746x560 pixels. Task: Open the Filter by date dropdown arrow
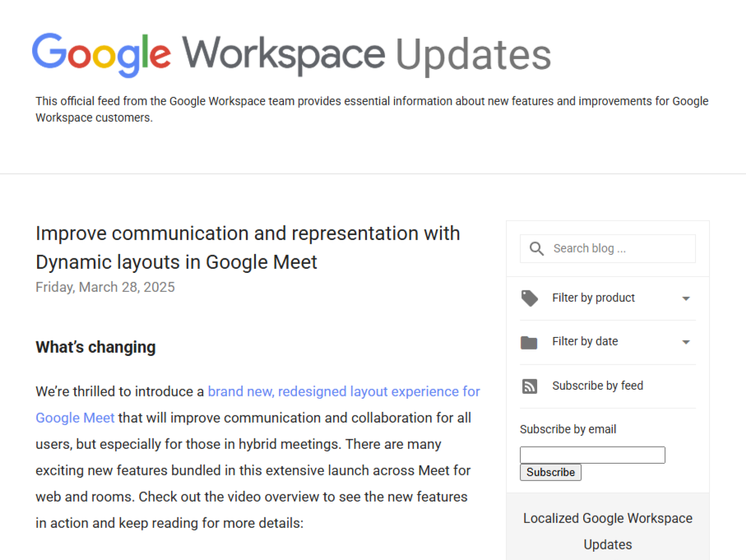tap(687, 342)
